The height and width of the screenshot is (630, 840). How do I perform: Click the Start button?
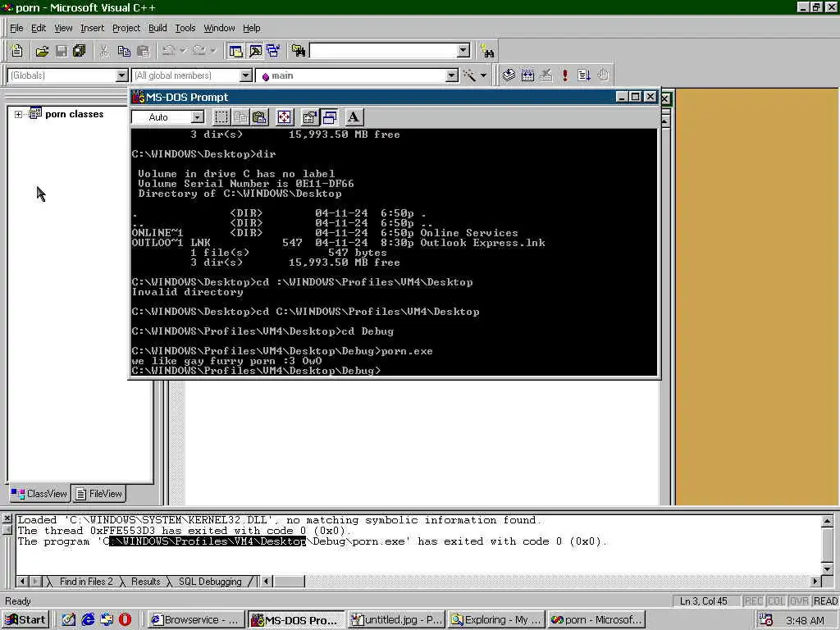(25, 620)
